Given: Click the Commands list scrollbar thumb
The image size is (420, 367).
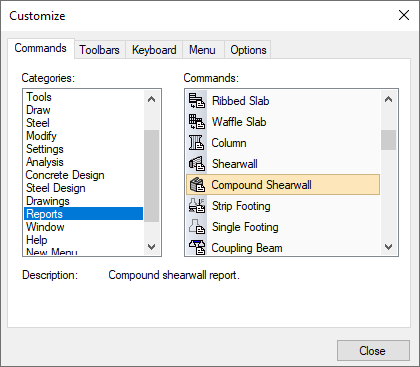Looking at the screenshot, I should [388, 140].
